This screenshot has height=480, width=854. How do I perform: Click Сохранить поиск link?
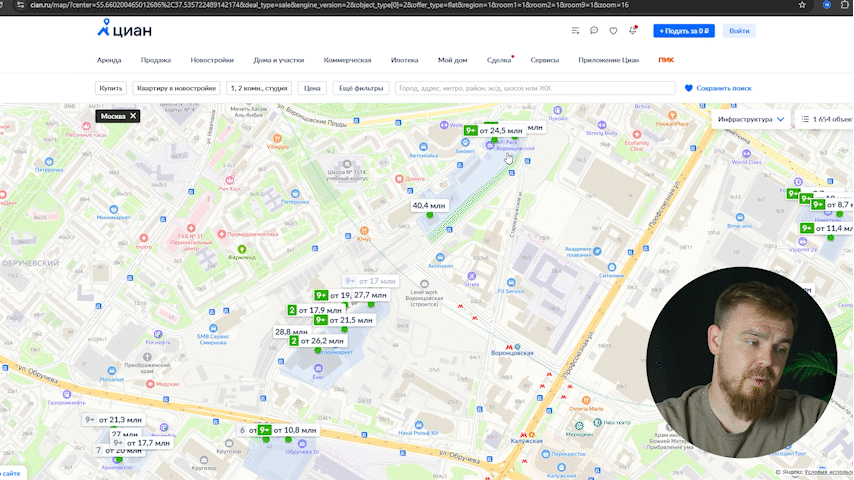tap(724, 88)
